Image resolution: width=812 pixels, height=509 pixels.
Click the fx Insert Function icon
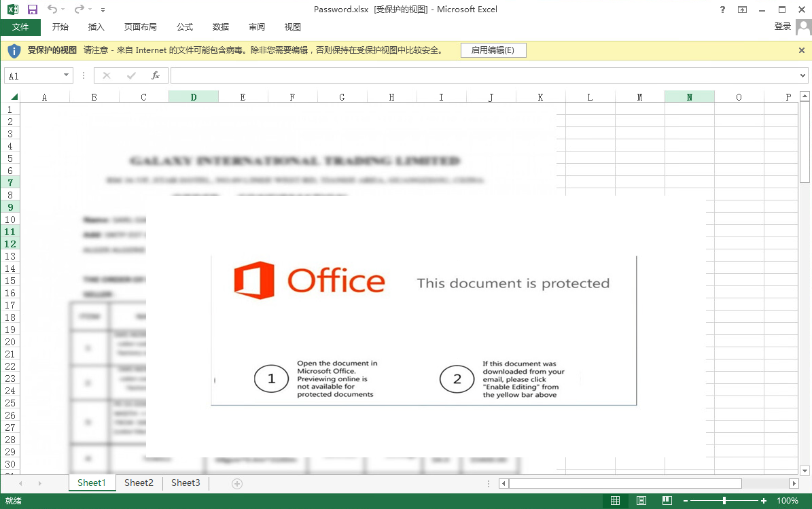pos(156,75)
